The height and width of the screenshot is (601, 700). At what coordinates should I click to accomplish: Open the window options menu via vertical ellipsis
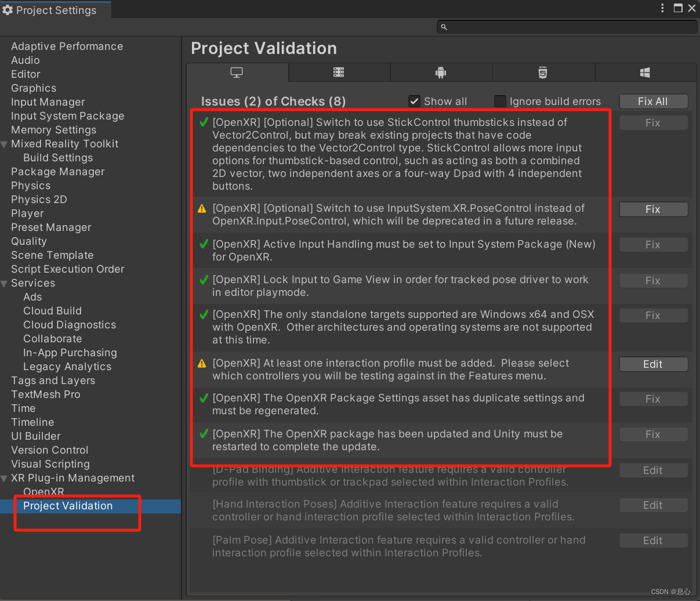click(662, 9)
